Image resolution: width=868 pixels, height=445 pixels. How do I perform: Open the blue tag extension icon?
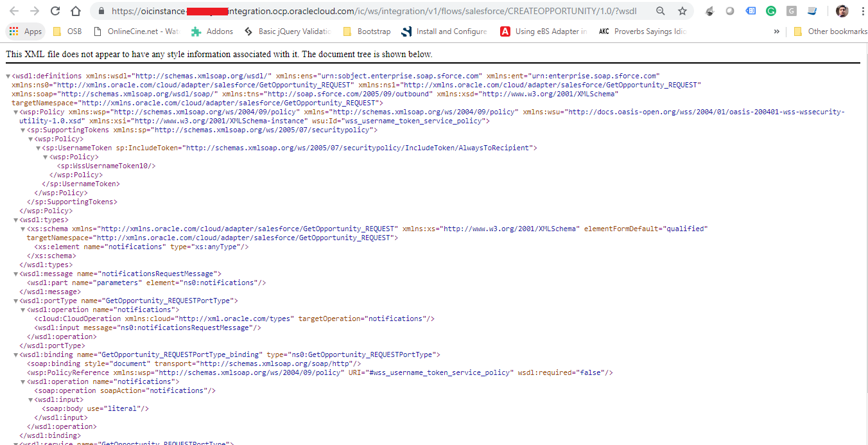751,11
